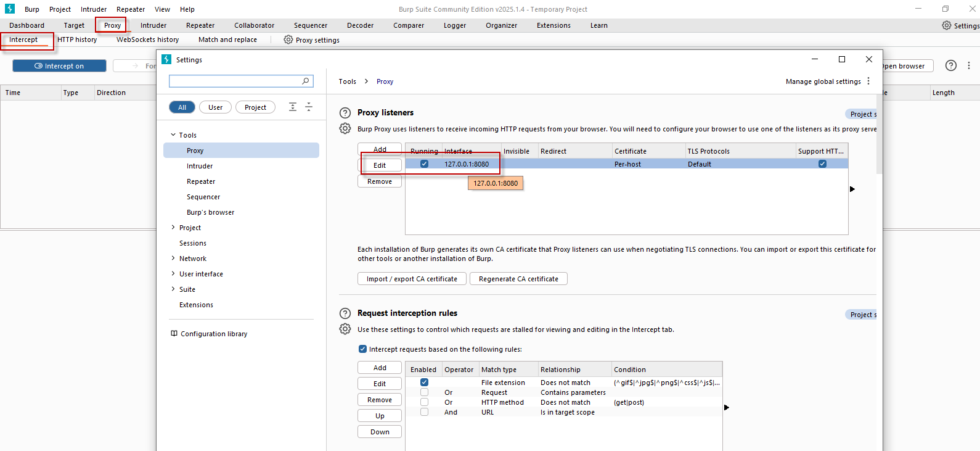Click Import / export CA certificate
Screen dimensions: 980x451
412,279
